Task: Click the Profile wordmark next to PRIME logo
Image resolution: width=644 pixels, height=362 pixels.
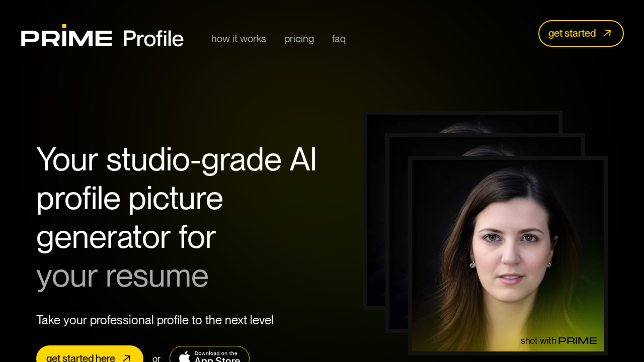Action: click(153, 38)
